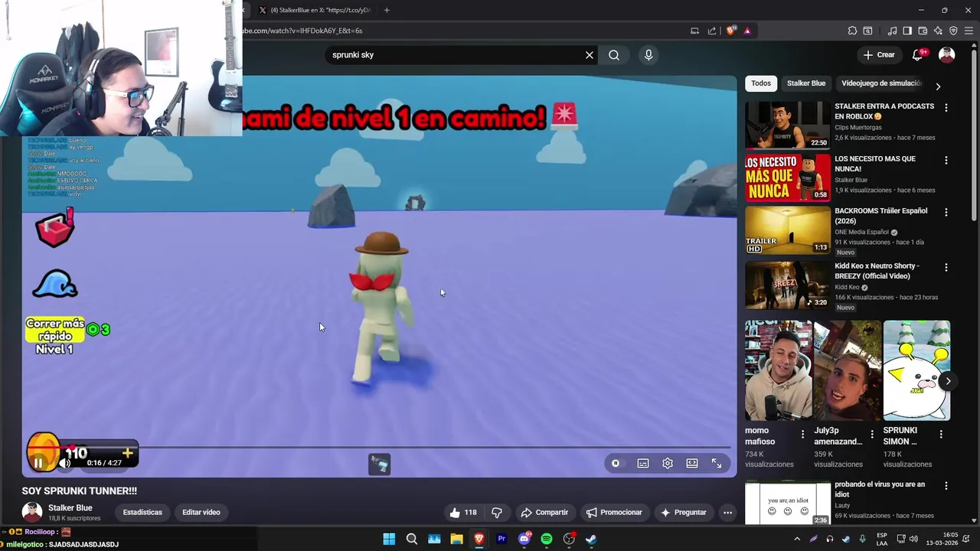The image size is (980, 551).
Task: Switch player to theater mode
Action: click(692, 463)
